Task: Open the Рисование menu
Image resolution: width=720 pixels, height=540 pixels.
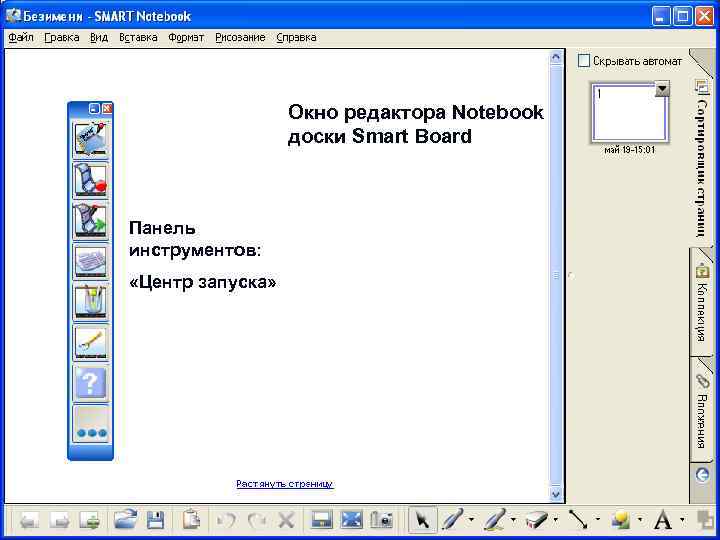Action: [240, 38]
